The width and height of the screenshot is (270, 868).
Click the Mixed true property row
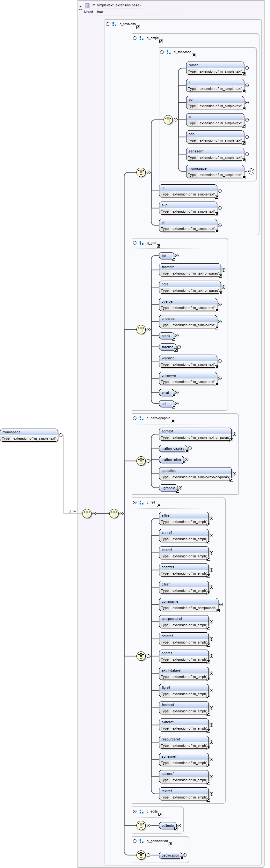pos(94,12)
